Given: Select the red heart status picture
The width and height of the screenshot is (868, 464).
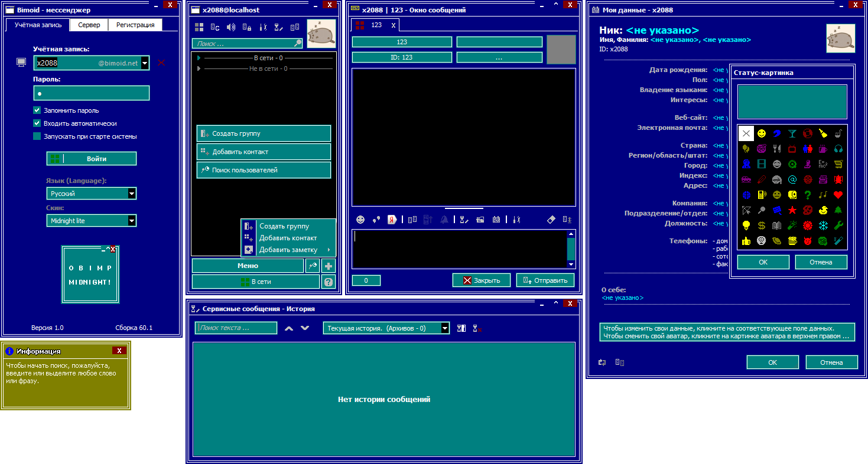Looking at the screenshot, I should coord(838,195).
